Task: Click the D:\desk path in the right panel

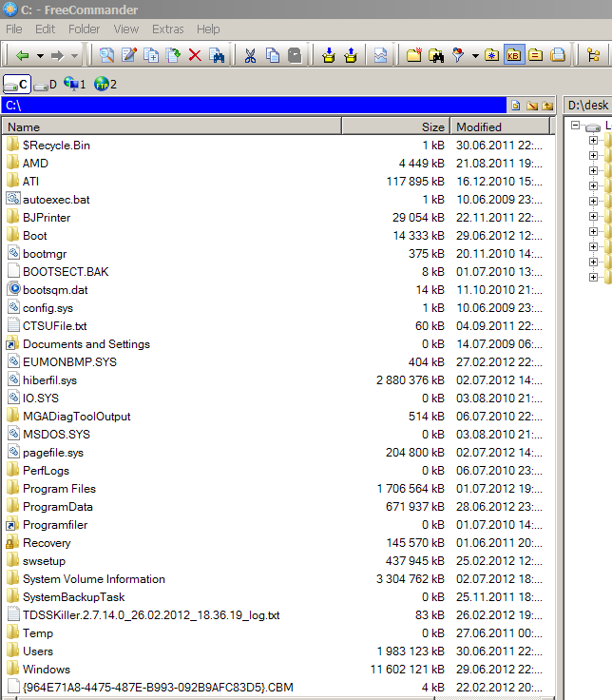Action: (588, 106)
